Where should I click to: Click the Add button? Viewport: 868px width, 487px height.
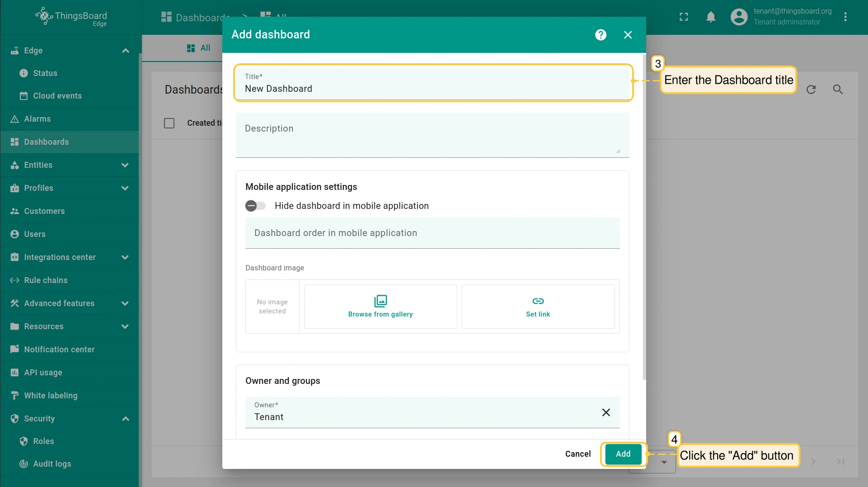[x=623, y=454]
